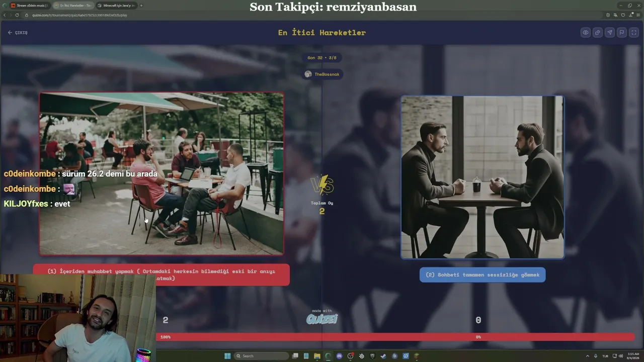644x362 pixels.
Task: Click the address bar URL field
Action: click(x=312, y=15)
